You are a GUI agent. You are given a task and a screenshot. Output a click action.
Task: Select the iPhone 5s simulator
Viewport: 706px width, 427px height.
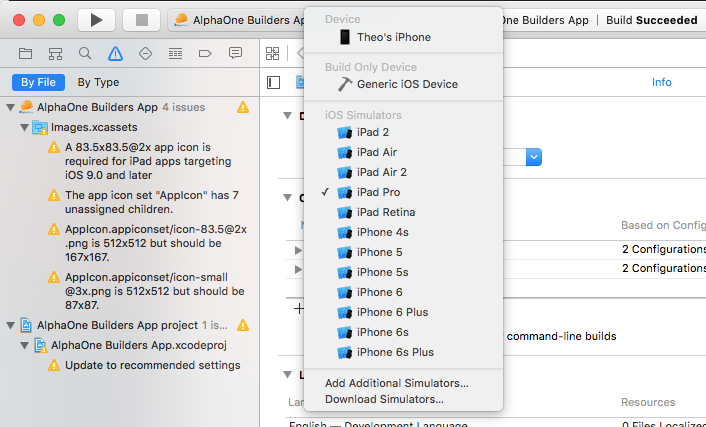pyautogui.click(x=403, y=272)
